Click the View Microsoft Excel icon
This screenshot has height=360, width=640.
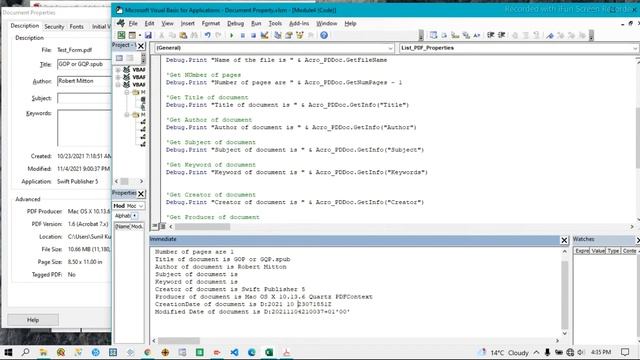click(121, 35)
